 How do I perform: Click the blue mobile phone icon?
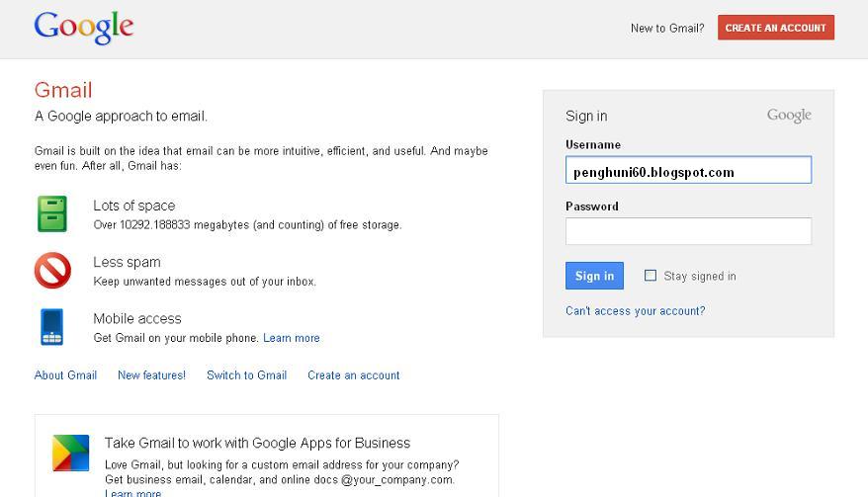(52, 327)
